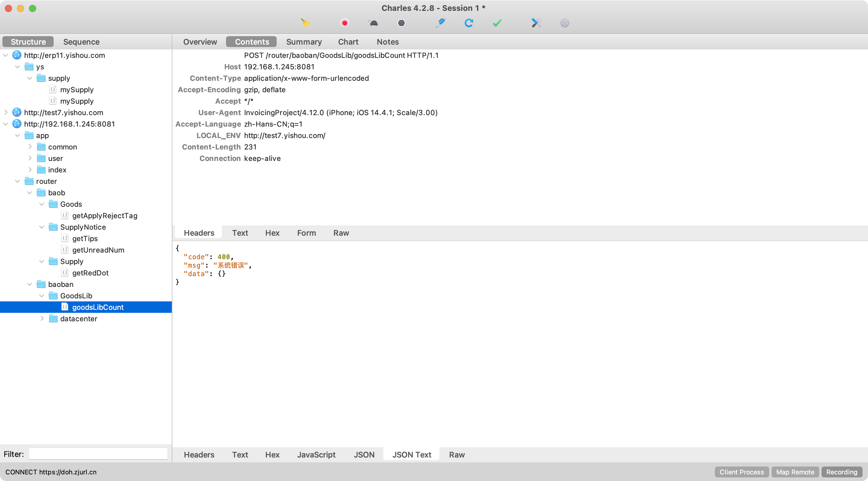This screenshot has width=868, height=481.
Task: Click the JSON file icon beside getUnreadNum
Action: pyautogui.click(x=65, y=250)
